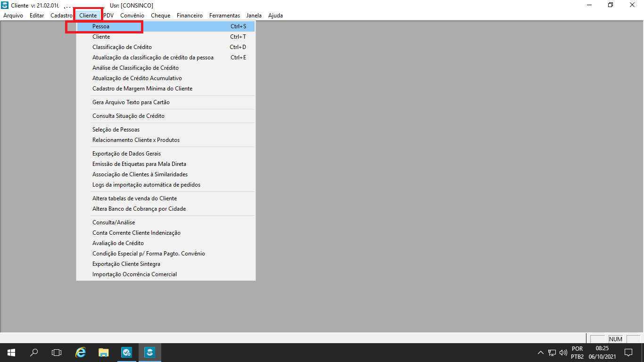Screen dimensions: 644x362
Task: Select Altera tabelas de venda do Cliente
Action: tap(166, 198)
